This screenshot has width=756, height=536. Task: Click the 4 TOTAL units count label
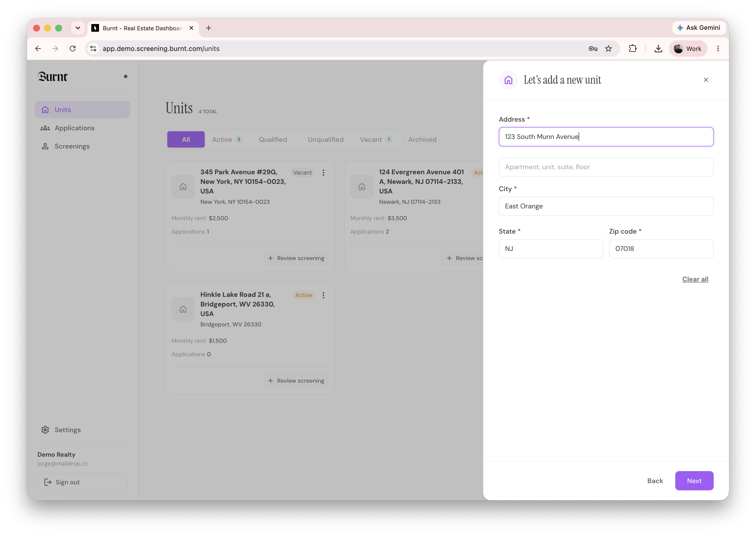(x=208, y=112)
